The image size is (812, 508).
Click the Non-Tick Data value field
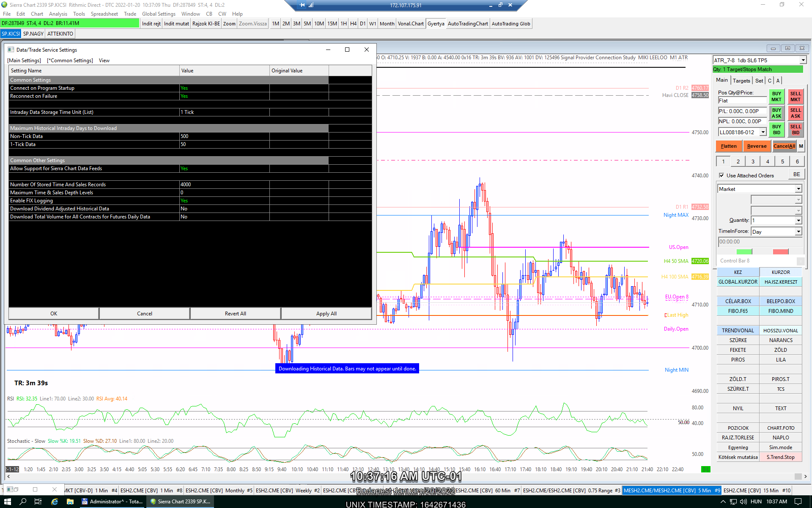pos(224,136)
